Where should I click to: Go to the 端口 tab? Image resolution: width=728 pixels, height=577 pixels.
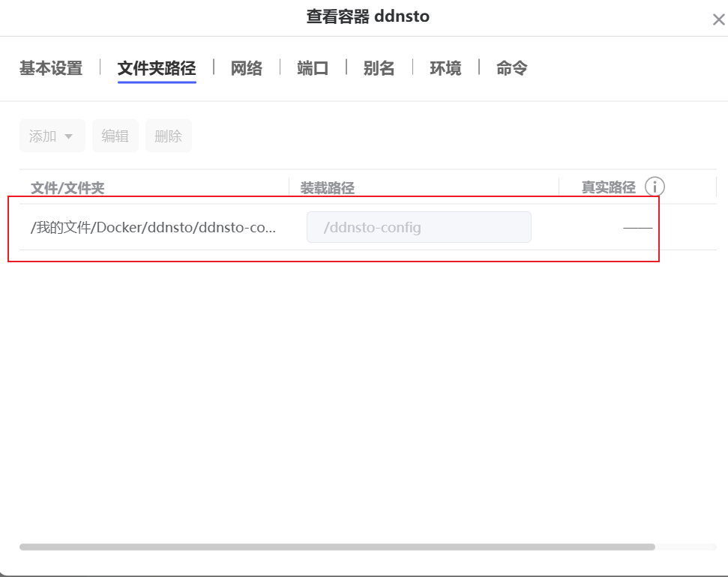(313, 68)
